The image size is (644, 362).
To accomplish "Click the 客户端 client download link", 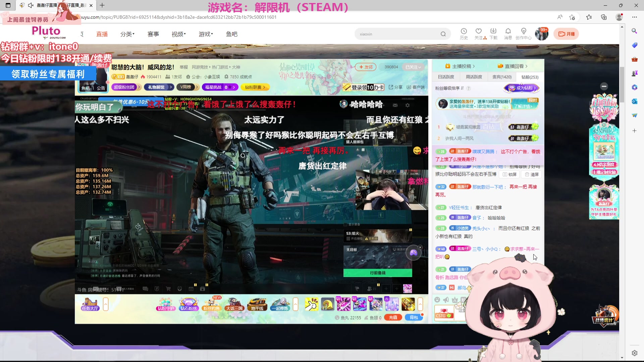I will [416, 87].
